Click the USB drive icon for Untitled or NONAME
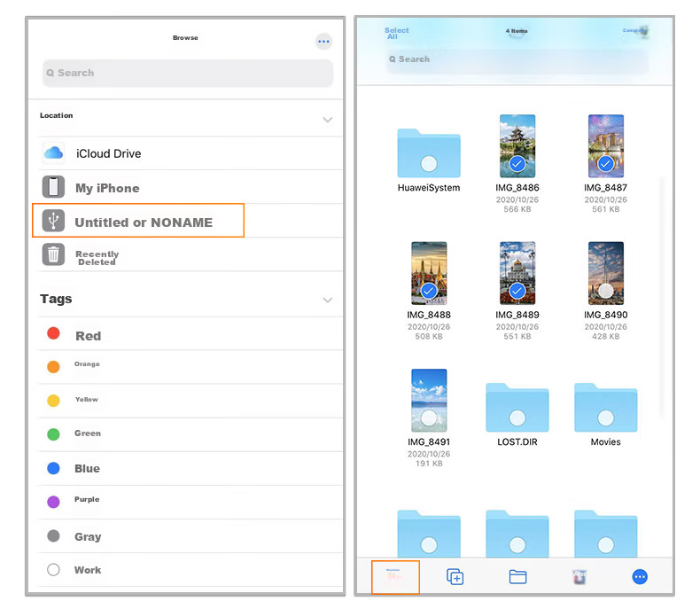The height and width of the screenshot is (609, 700). (53, 221)
